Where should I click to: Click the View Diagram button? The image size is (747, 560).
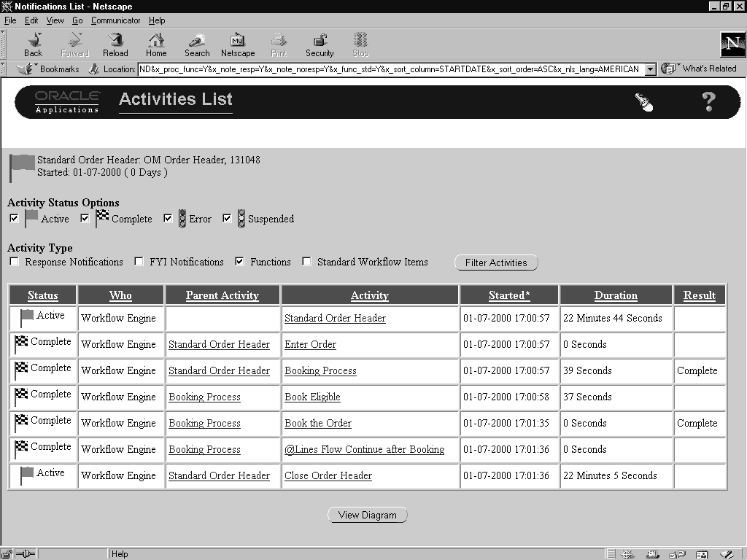point(368,515)
